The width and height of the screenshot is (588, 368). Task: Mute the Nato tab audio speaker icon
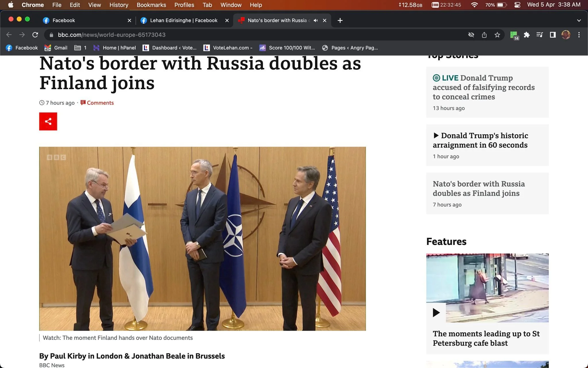(x=316, y=20)
